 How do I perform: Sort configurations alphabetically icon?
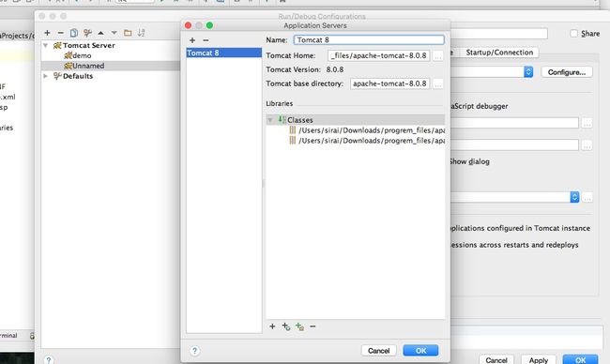141,33
